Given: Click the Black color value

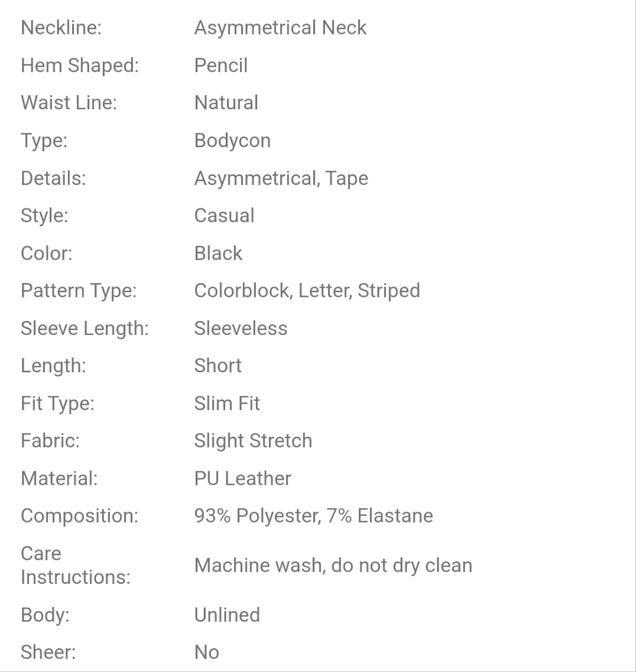Looking at the screenshot, I should coord(218,253).
